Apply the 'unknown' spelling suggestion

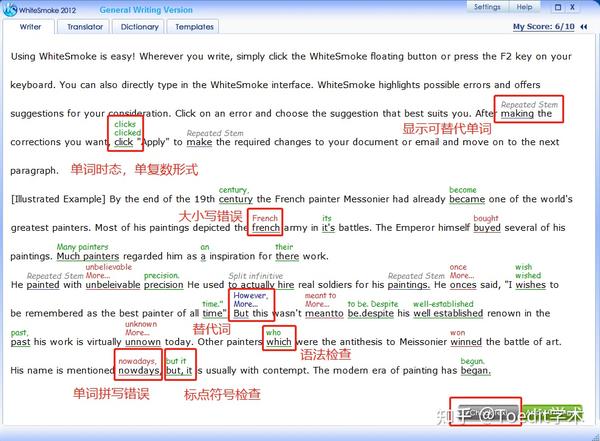coord(141,324)
